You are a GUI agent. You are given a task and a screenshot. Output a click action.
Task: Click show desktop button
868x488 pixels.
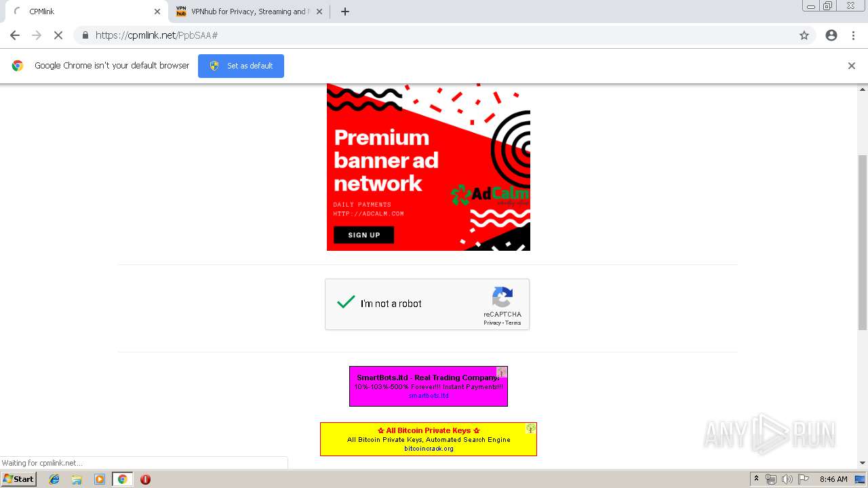click(860, 479)
